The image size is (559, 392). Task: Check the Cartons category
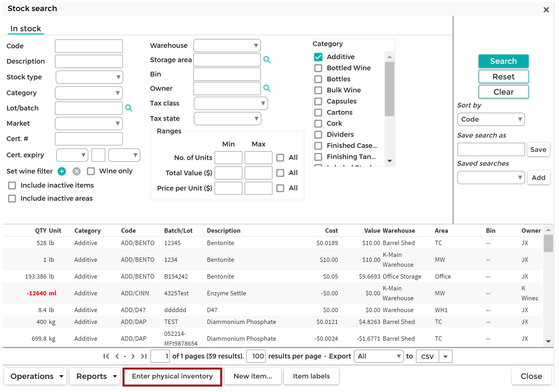click(x=318, y=112)
